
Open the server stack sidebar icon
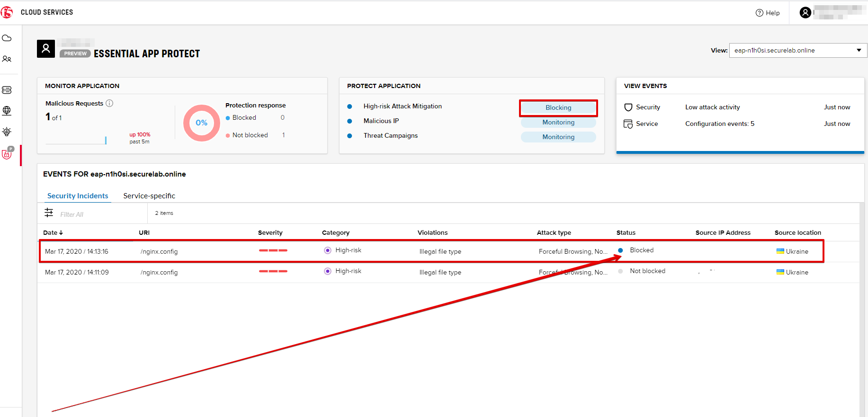[7, 90]
